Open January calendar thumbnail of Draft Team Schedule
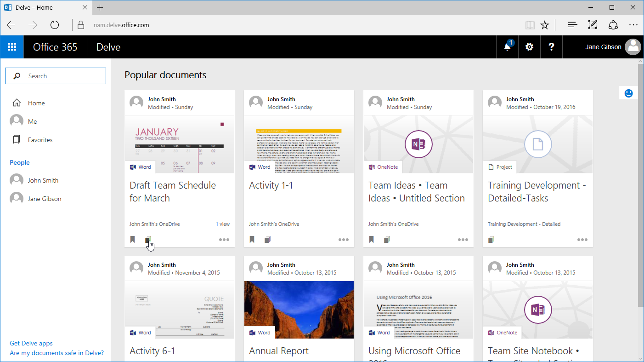Image resolution: width=644 pixels, height=362 pixels. pos(180,144)
